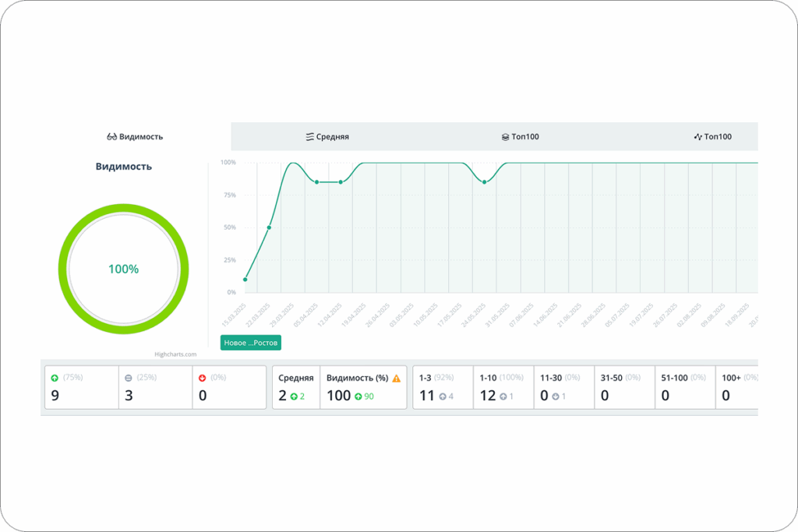
Task: Click the red down-arrow icon beside (0%)
Action: [202, 378]
